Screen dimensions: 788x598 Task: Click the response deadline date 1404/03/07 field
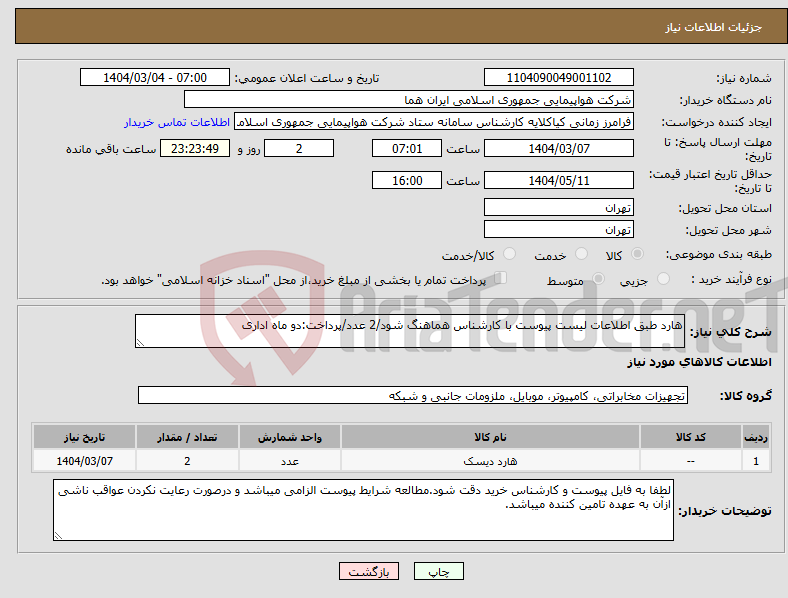559,148
